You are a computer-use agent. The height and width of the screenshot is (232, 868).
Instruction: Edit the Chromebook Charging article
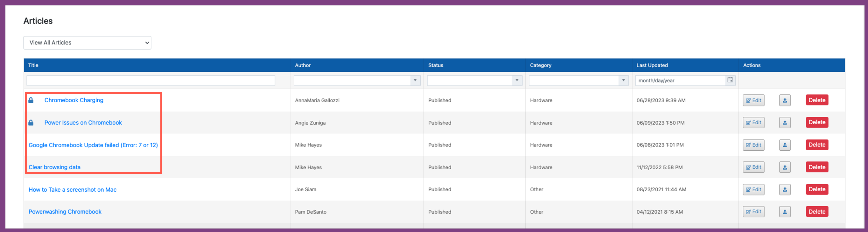(753, 100)
